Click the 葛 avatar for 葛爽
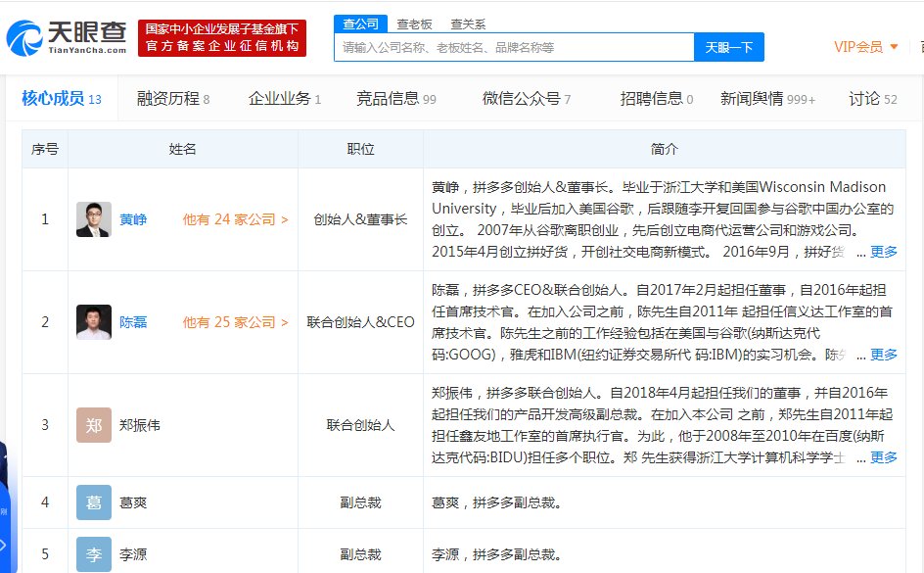Image resolution: width=924 pixels, height=573 pixels. click(x=94, y=502)
